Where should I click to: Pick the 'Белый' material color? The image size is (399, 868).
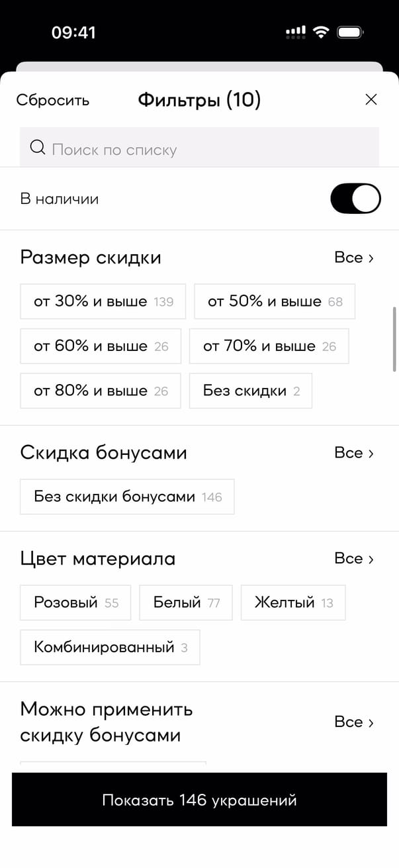pyautogui.click(x=186, y=603)
